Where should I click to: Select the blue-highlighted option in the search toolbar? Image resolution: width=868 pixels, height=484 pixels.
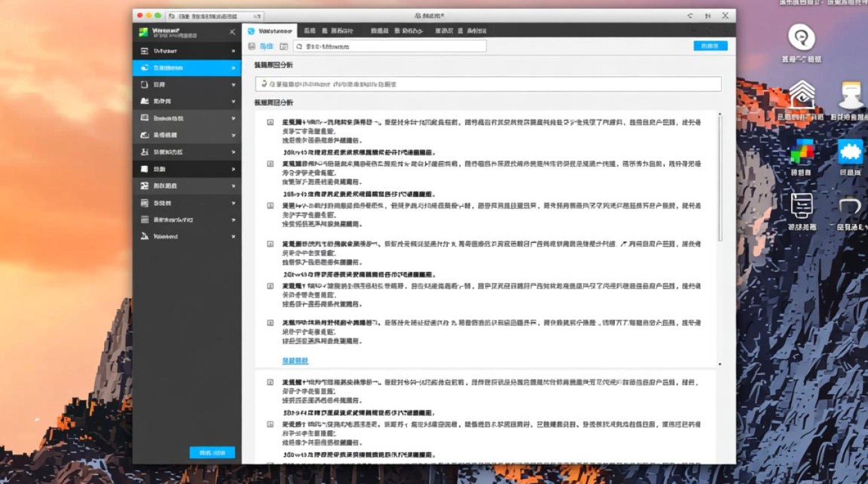pos(266,46)
